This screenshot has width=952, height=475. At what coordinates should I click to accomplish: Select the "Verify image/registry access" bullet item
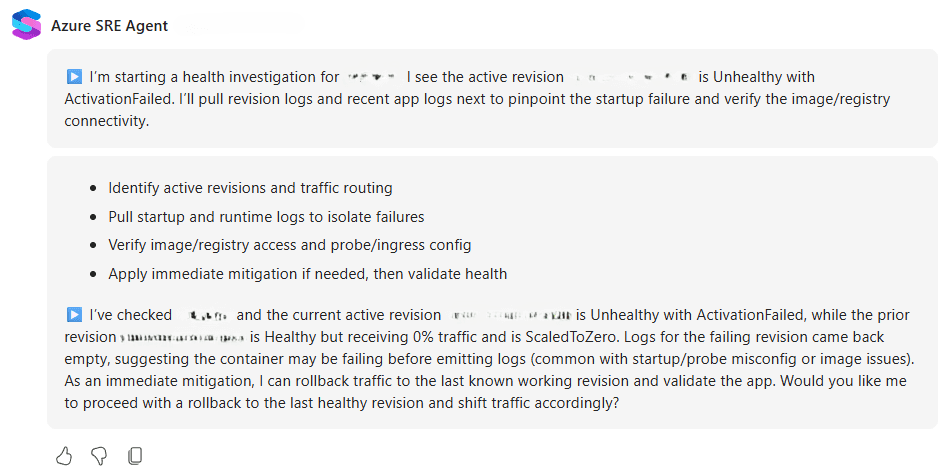[290, 245]
